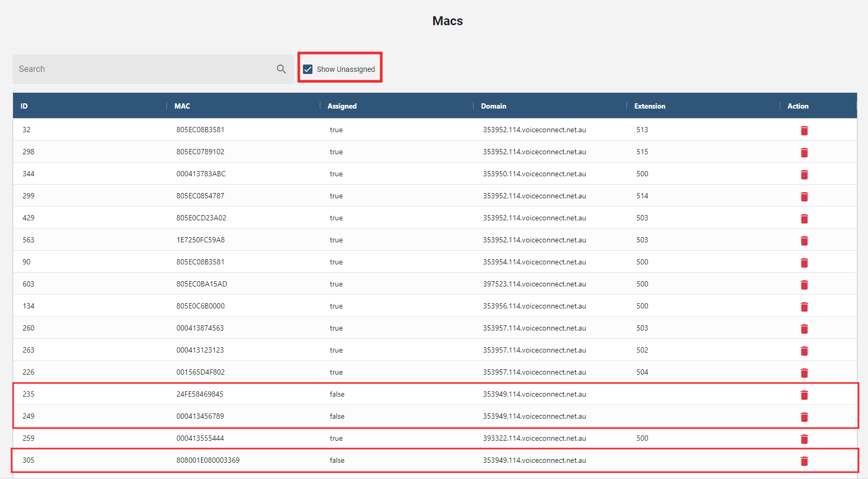Sort the table by the Assigned column
This screenshot has height=479, width=868.
pos(341,105)
